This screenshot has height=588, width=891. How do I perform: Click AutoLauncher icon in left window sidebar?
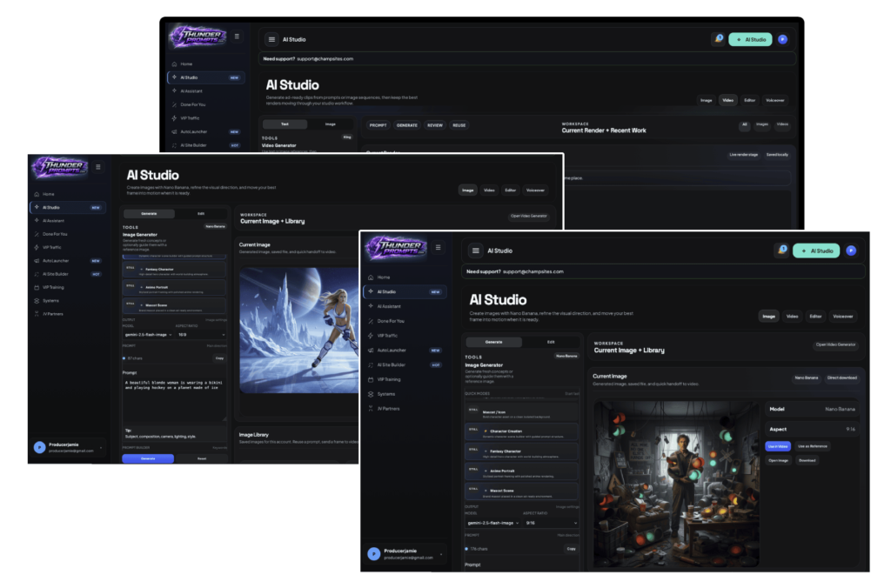37,260
